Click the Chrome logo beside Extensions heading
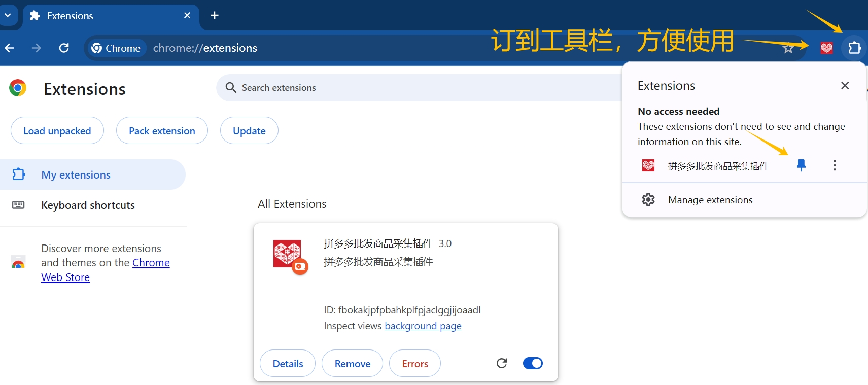The width and height of the screenshot is (868, 385). point(18,88)
